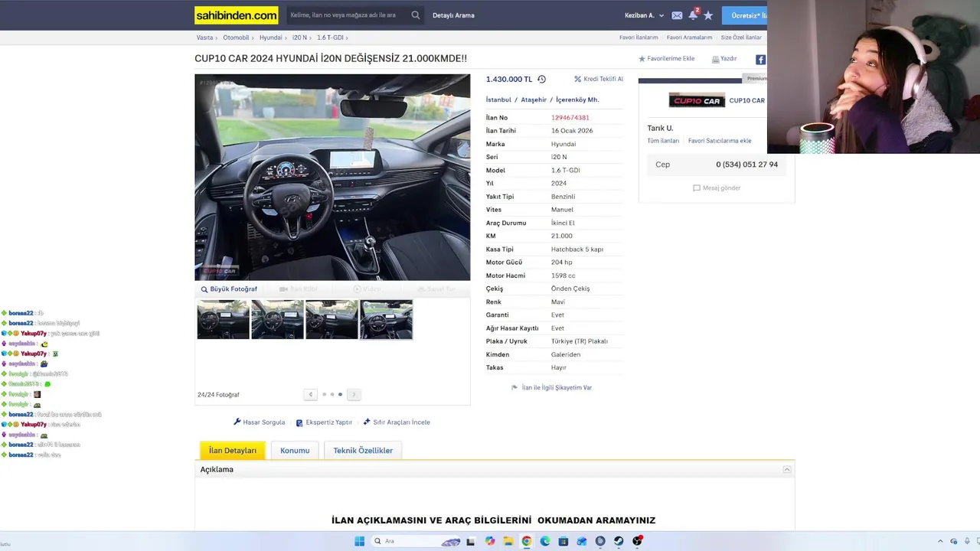Open the sahibinden.com home logo

click(237, 15)
